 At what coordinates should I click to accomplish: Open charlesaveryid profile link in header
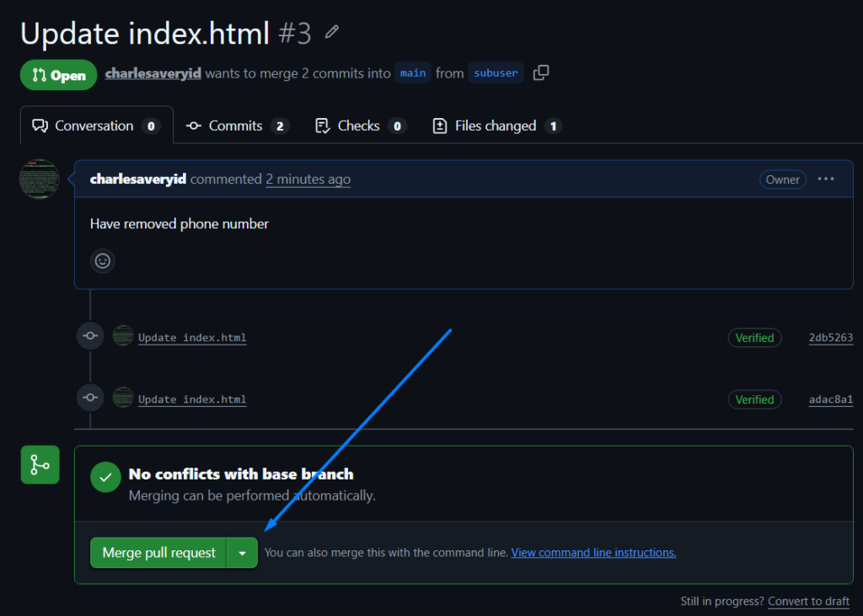tap(153, 73)
